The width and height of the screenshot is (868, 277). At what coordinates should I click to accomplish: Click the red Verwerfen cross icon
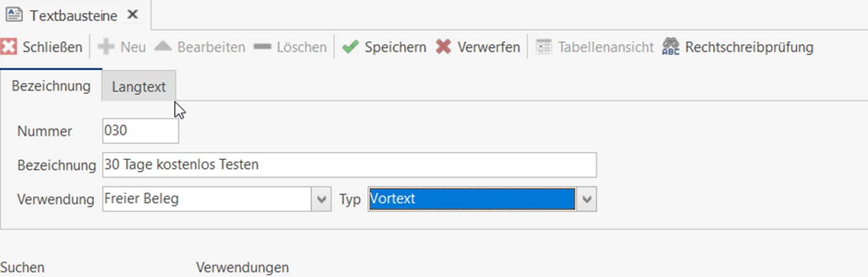[444, 47]
